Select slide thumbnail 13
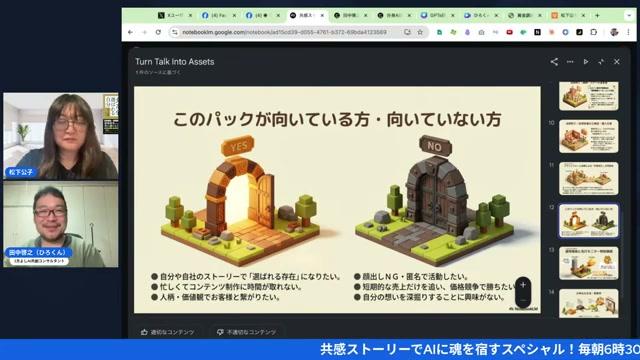This screenshot has width=640, height=360. click(x=589, y=263)
